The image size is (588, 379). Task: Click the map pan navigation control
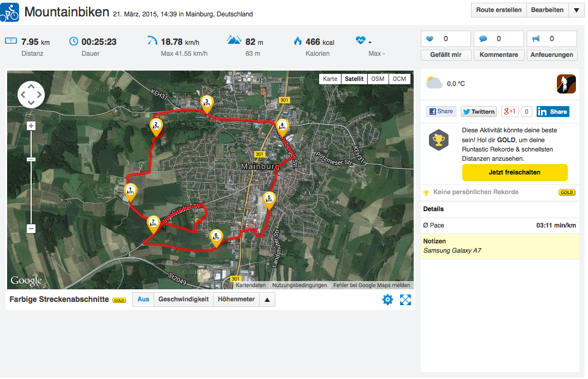pyautogui.click(x=31, y=95)
